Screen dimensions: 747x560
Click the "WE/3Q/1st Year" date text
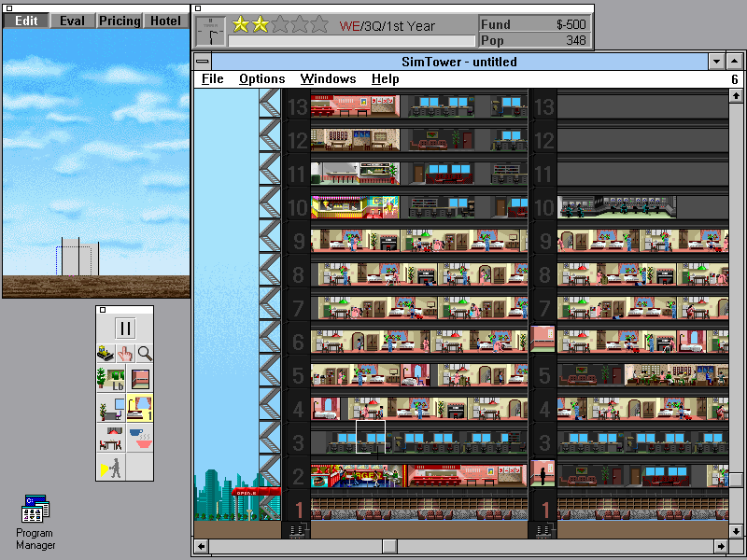click(x=387, y=26)
